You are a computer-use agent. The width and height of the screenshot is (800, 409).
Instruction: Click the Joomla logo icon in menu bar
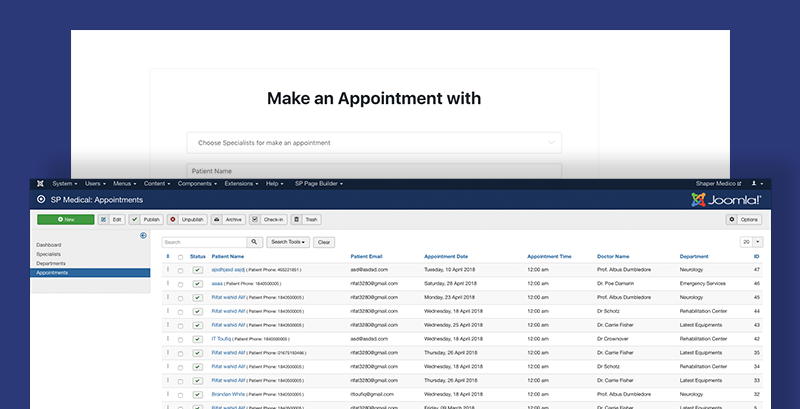coord(40,184)
